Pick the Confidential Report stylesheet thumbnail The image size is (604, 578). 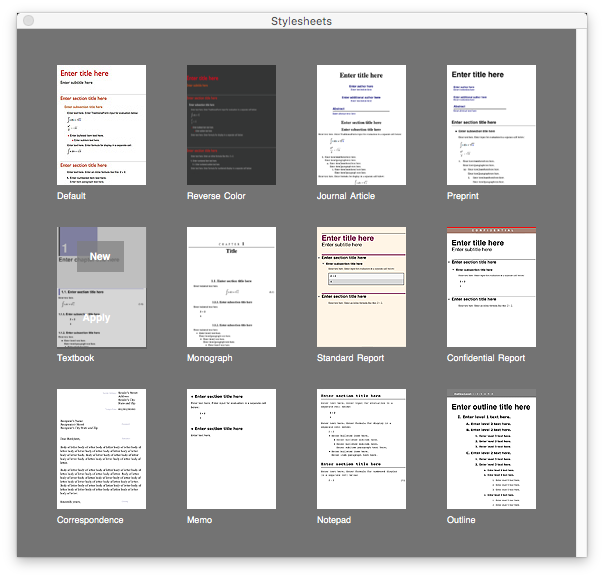coord(491,287)
